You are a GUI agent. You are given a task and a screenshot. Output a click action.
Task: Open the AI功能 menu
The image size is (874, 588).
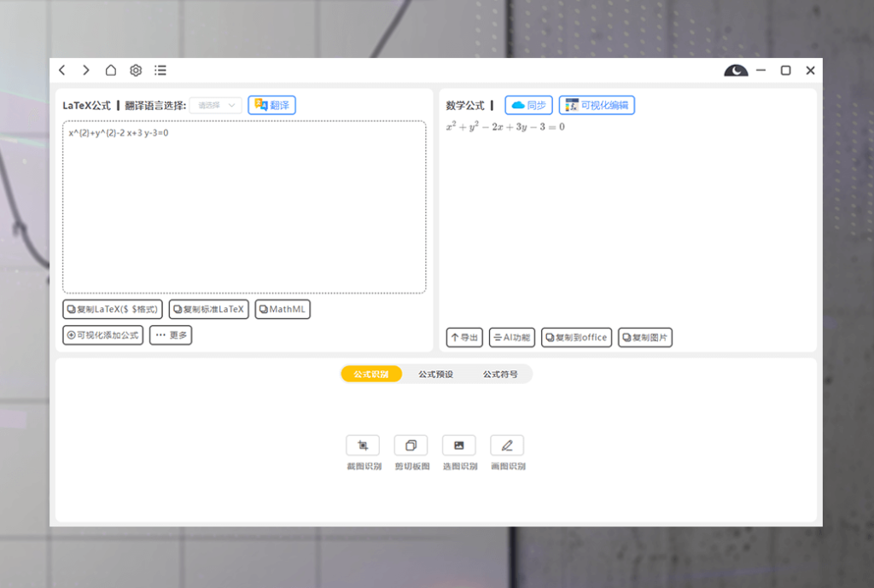coord(511,337)
